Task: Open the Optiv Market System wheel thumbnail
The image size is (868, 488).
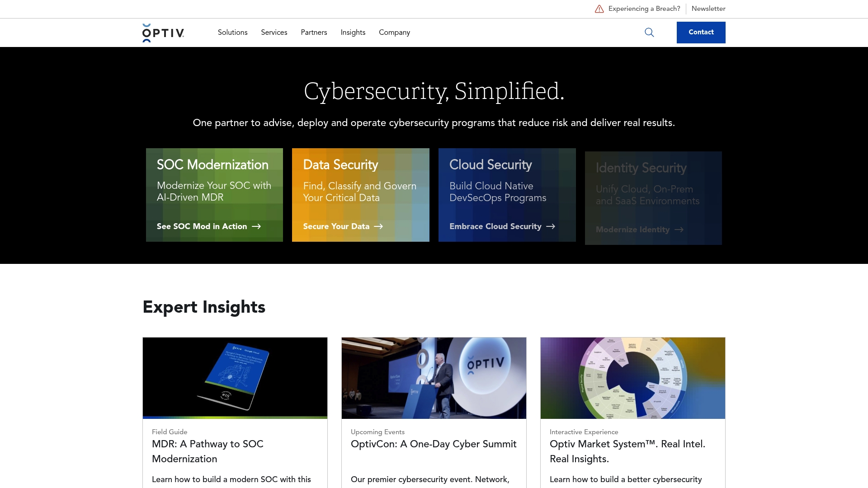Action: point(633,378)
